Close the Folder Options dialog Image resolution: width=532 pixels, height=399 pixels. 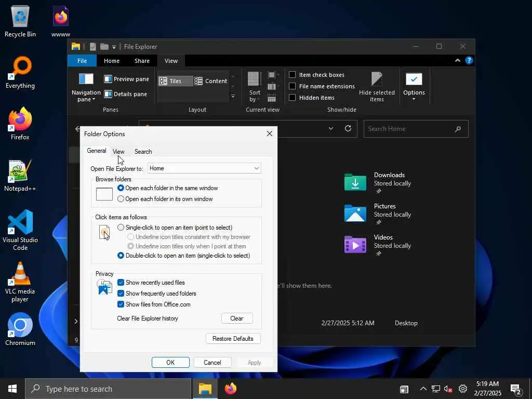(270, 134)
